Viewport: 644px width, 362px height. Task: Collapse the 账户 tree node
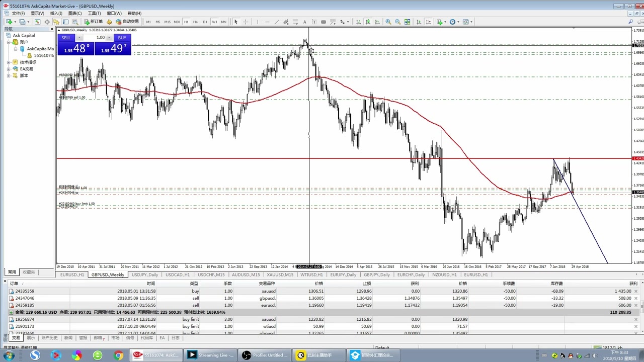tap(9, 42)
